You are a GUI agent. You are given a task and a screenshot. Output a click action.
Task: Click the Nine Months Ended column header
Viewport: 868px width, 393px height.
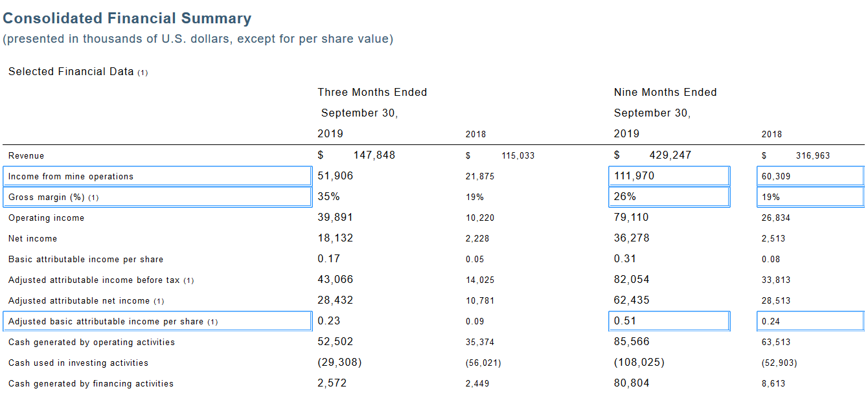click(x=665, y=93)
